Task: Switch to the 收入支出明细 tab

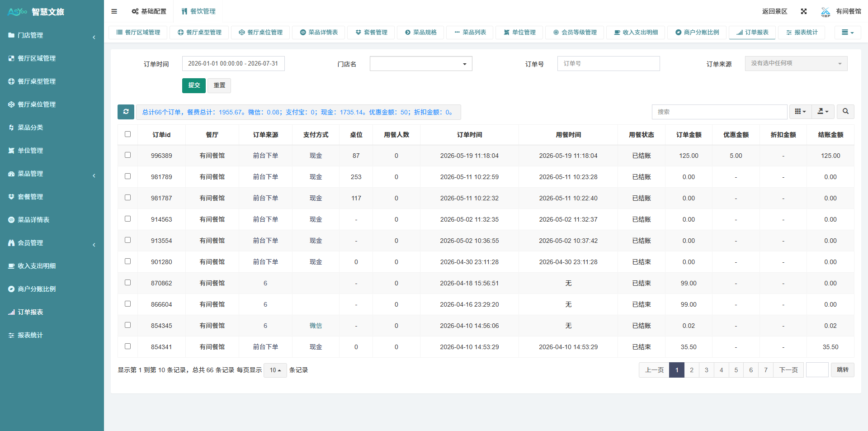Action: click(x=636, y=33)
